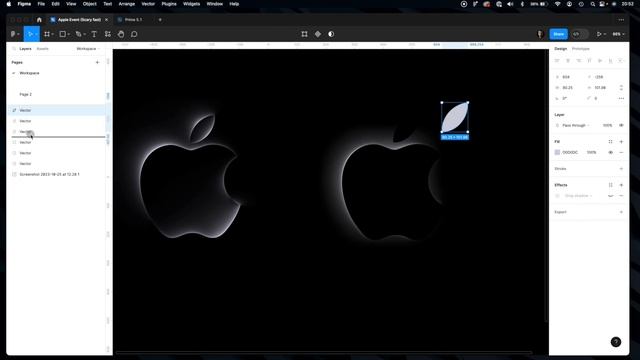The width and height of the screenshot is (640, 360).
Task: Remove the DDDDDC fill
Action: point(621,153)
